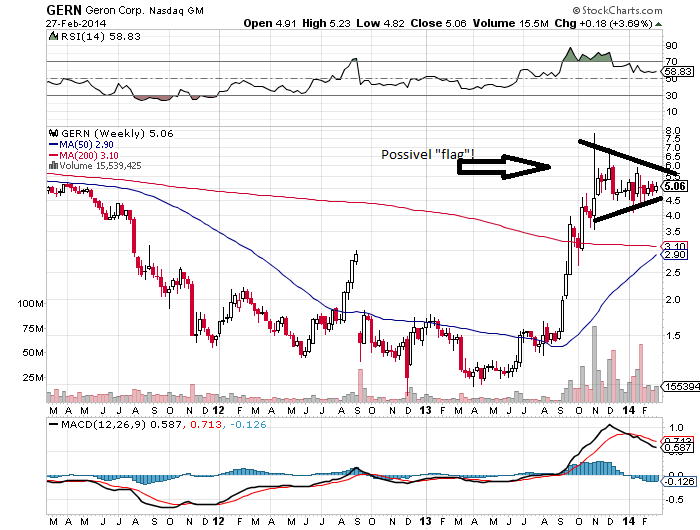
Task: Click the red 0.713 signal value in MACD legend
Action: click(x=206, y=425)
